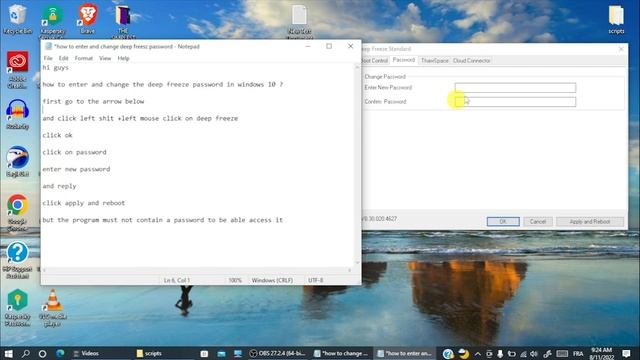This screenshot has height=360, width=640.
Task: Click the text line 'click on password'
Action: click(x=74, y=152)
